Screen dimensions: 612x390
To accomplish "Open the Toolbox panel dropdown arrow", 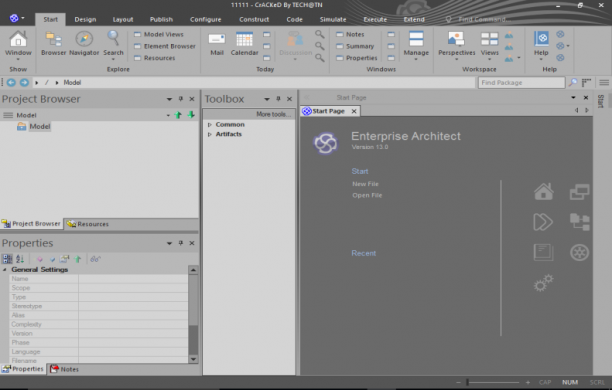I will pyautogui.click(x=267, y=99).
